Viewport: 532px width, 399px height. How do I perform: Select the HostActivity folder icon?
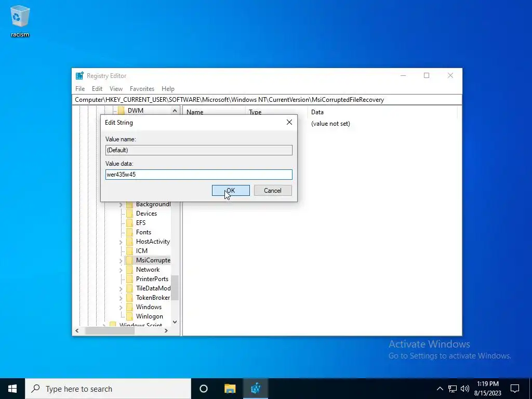click(129, 242)
